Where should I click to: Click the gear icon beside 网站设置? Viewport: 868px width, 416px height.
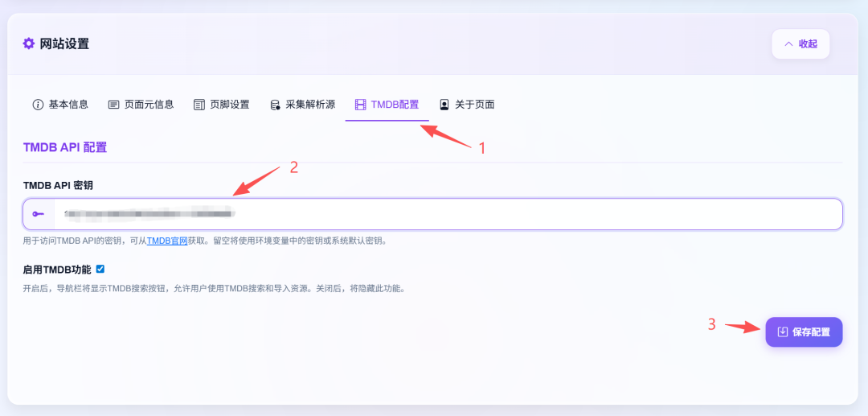tap(28, 43)
